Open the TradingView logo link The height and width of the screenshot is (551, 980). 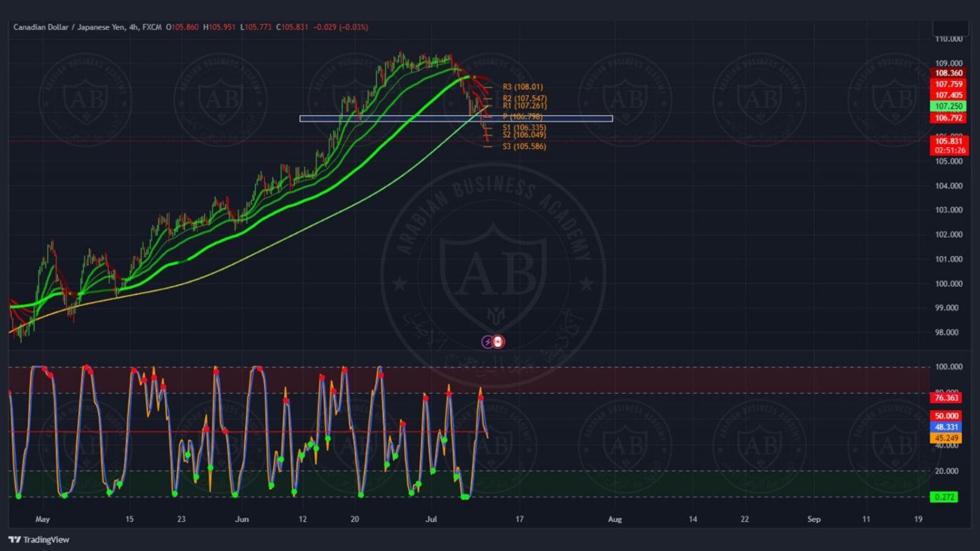pos(39,540)
